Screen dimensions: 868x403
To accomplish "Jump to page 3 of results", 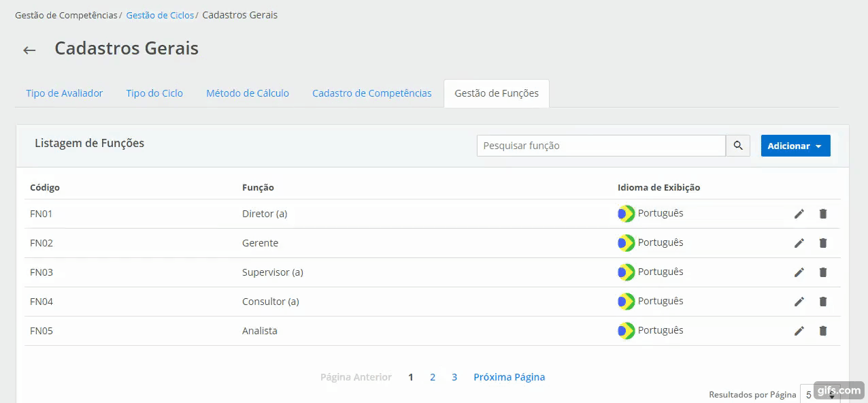I will (x=454, y=377).
